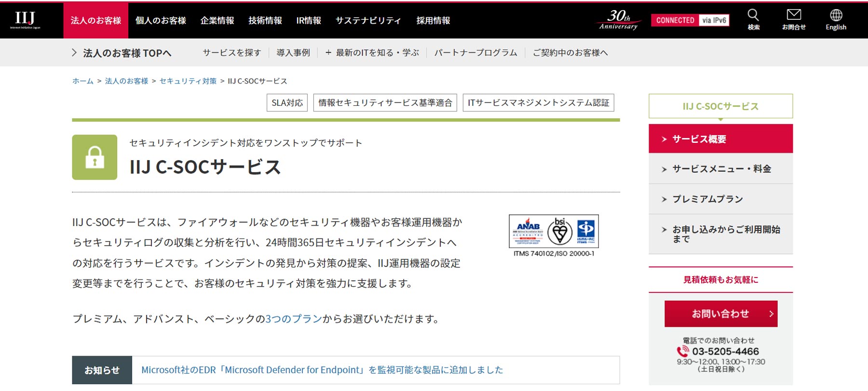Open the Microsoft Defender for Endpoint news link
The image size is (868, 391).
[322, 370]
